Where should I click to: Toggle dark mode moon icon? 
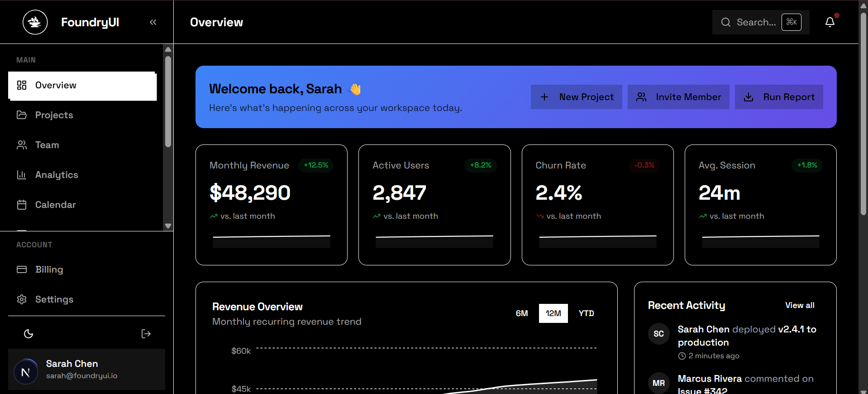29,334
